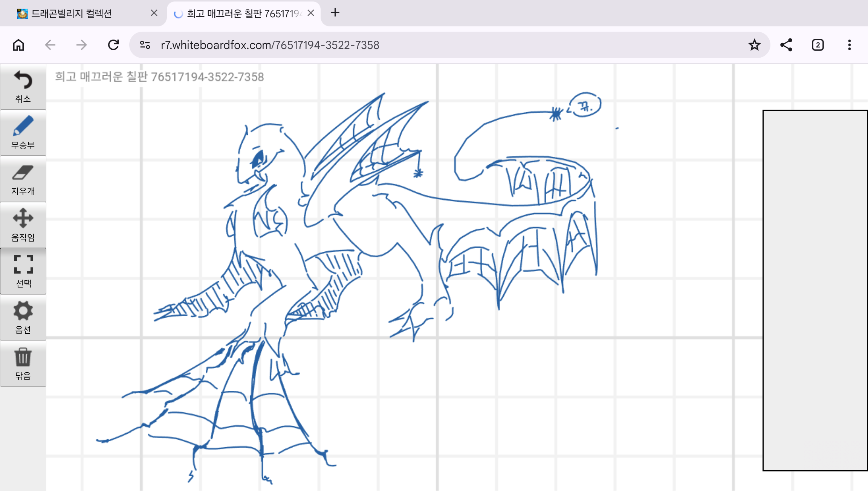Click the browser share icon
Viewport: 868px width, 491px height.
click(786, 45)
